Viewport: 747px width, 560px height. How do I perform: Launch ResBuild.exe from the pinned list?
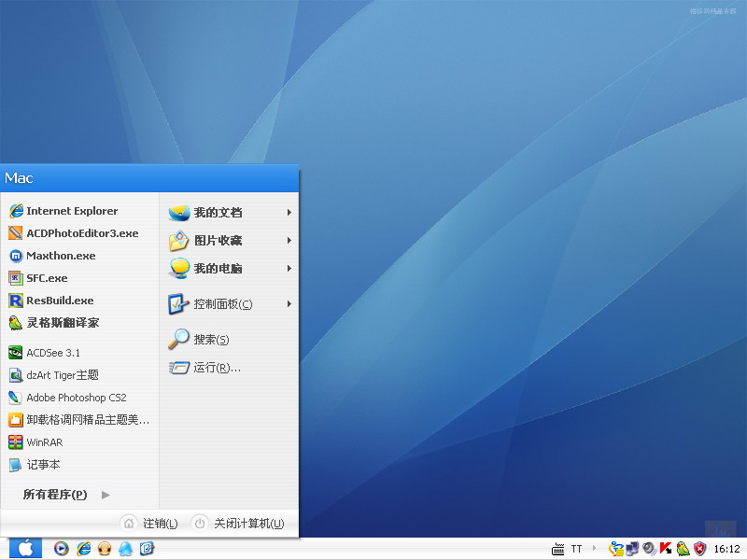click(x=80, y=300)
